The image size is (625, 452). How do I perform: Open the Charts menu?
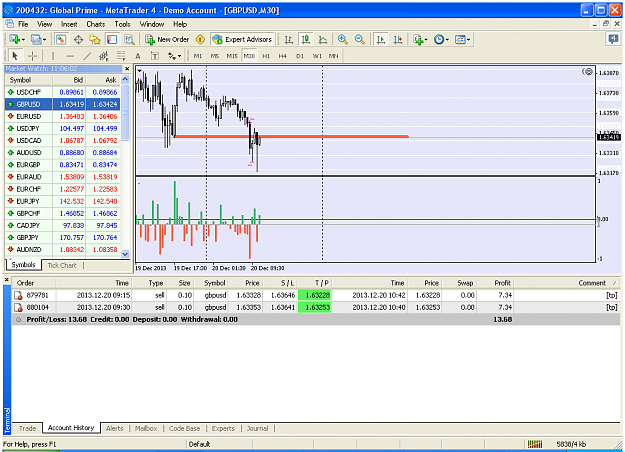[x=96, y=24]
